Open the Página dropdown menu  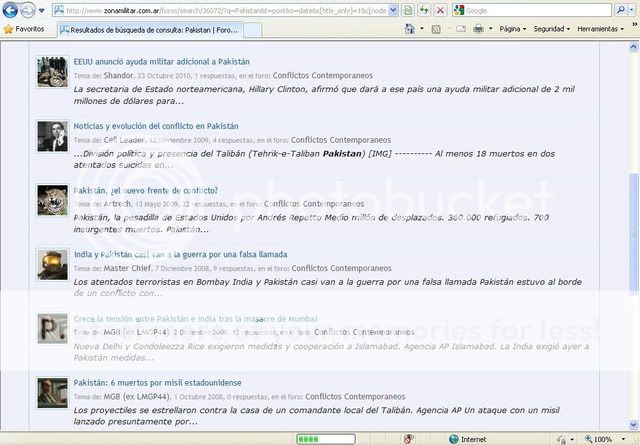click(x=512, y=29)
